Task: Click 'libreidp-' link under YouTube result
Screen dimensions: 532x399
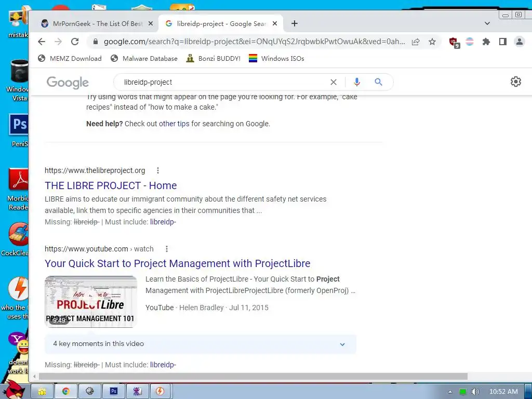Action: coord(163,365)
